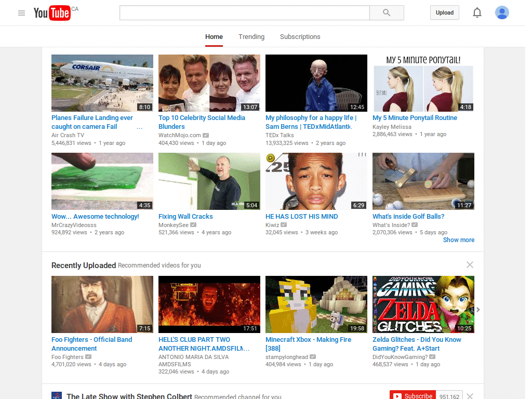Screen dimensions: 532x399
Task: Click the Late Show channel icon
Action: click(x=57, y=395)
